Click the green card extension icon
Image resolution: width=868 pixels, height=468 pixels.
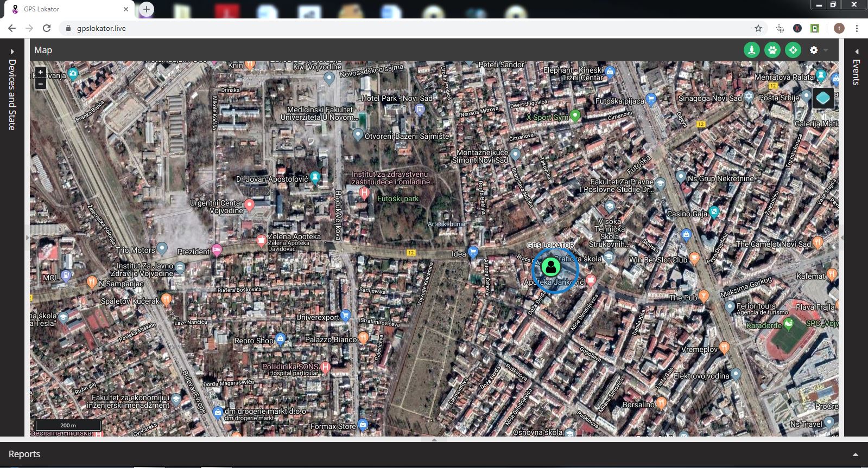point(814,28)
